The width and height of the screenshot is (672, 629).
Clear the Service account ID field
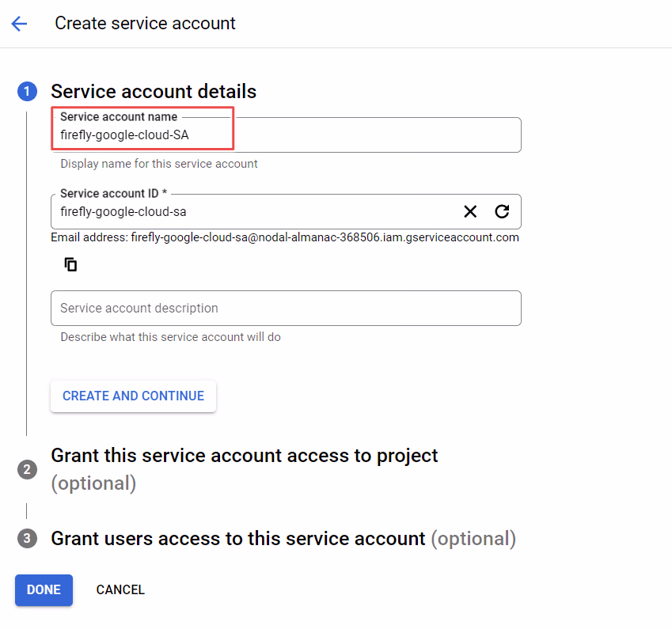click(x=470, y=212)
